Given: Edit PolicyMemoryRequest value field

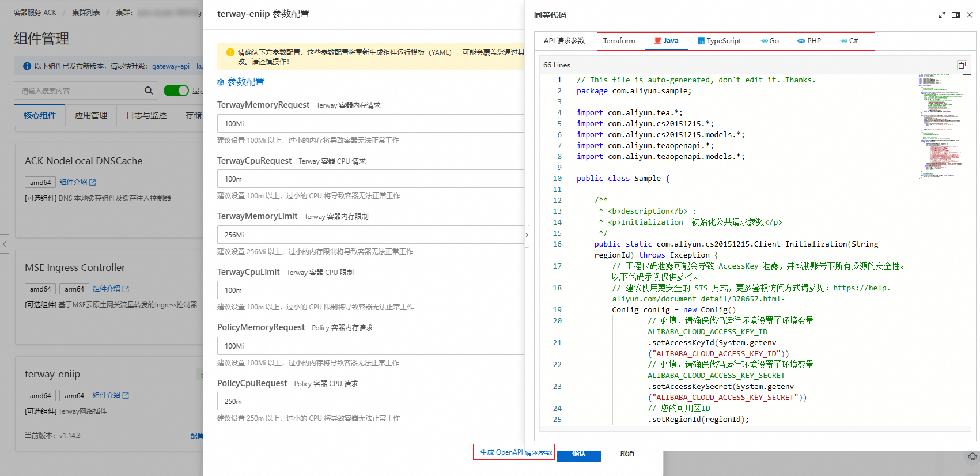Looking at the screenshot, I should click(x=370, y=346).
